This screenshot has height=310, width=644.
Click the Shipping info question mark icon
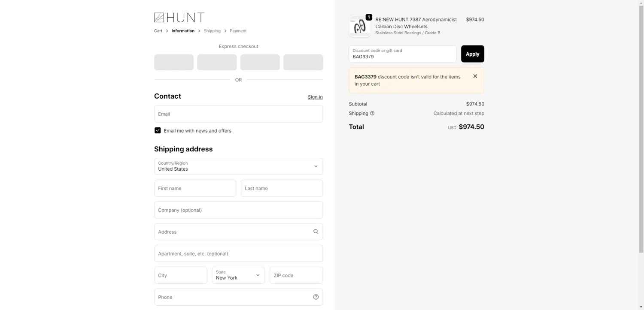click(372, 114)
